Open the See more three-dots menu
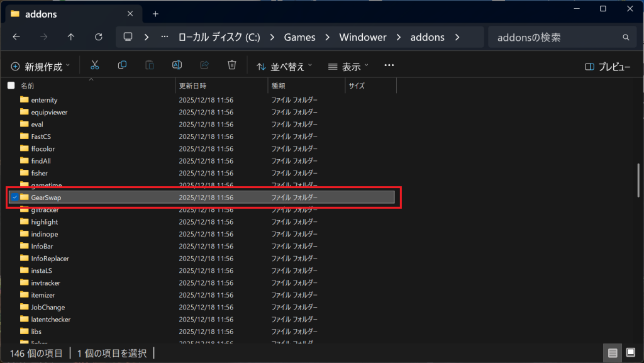 [x=389, y=65]
